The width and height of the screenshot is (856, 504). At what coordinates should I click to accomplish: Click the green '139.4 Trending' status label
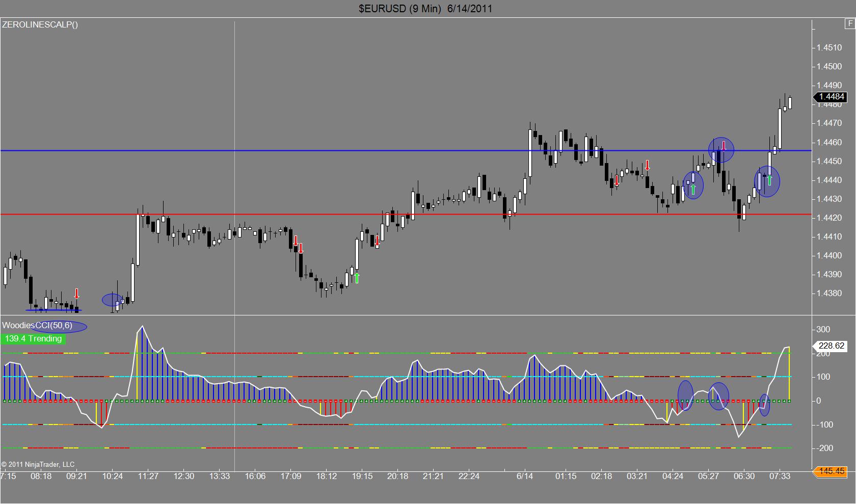point(34,338)
